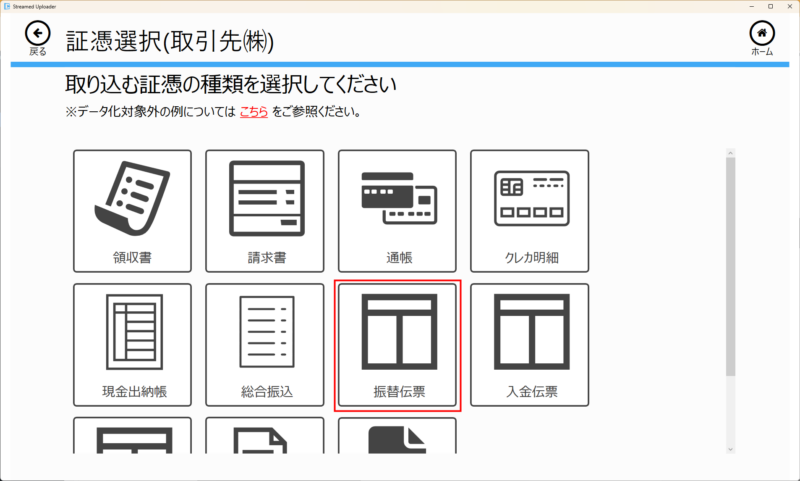Click the 証憑選択(取引先㈱) heading text
The width and height of the screenshot is (800, 481).
pyautogui.click(x=170, y=41)
